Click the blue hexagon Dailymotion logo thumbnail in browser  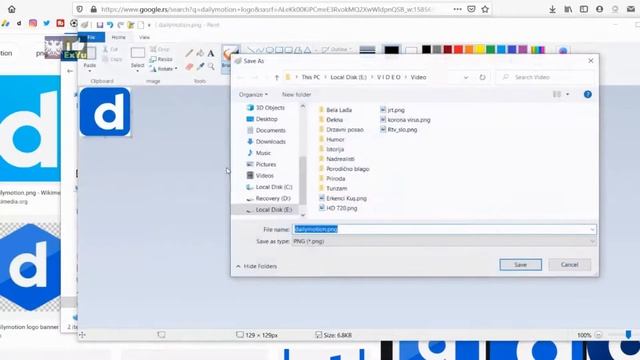coord(30,267)
